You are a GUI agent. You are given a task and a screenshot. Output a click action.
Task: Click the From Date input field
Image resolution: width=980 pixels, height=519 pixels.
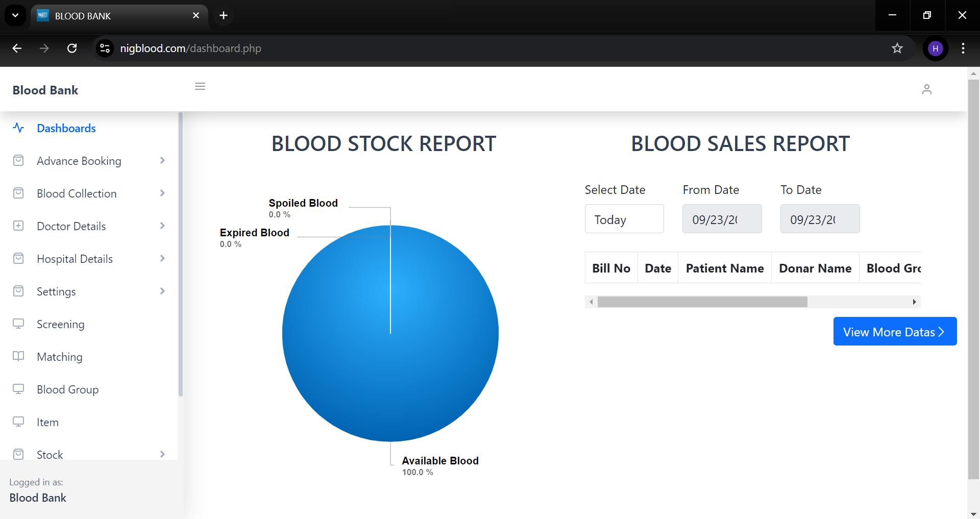pyautogui.click(x=722, y=219)
